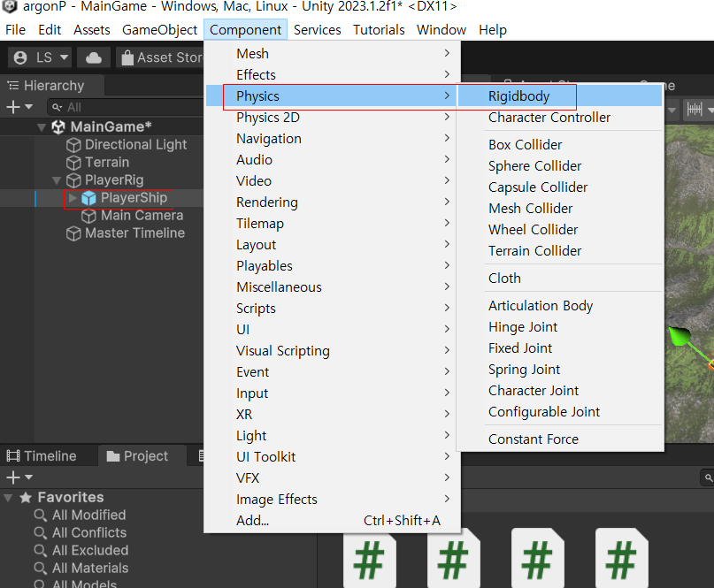Open the Asset Store button

tap(160, 57)
